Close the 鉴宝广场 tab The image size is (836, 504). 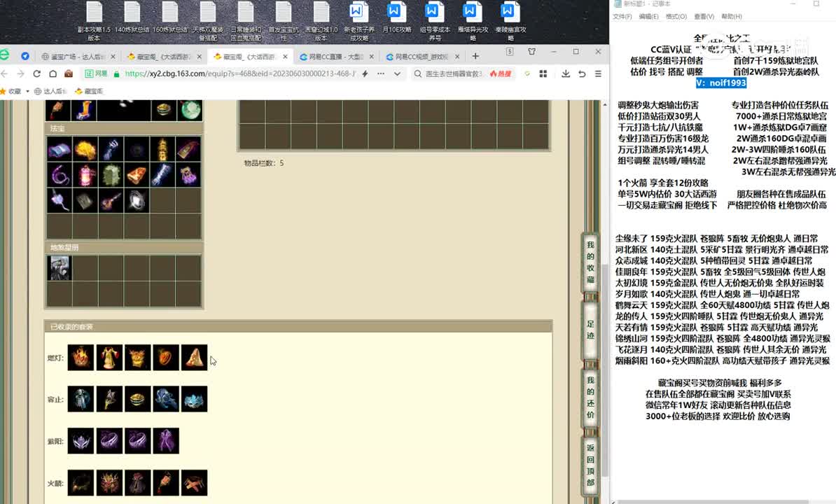pos(113,57)
